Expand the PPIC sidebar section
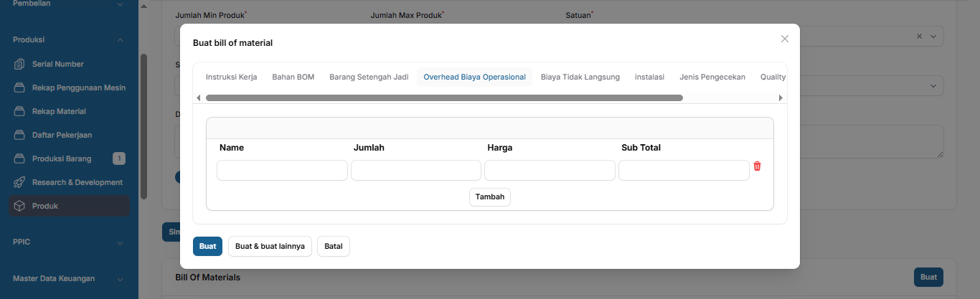 pyautogui.click(x=120, y=242)
